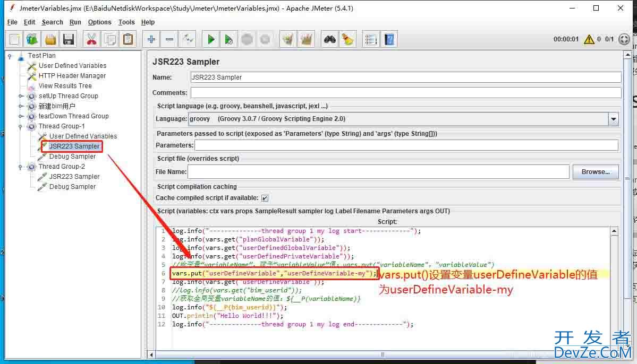Click the File Name input field
Viewport: 637px width, 364px height.
(x=378, y=172)
